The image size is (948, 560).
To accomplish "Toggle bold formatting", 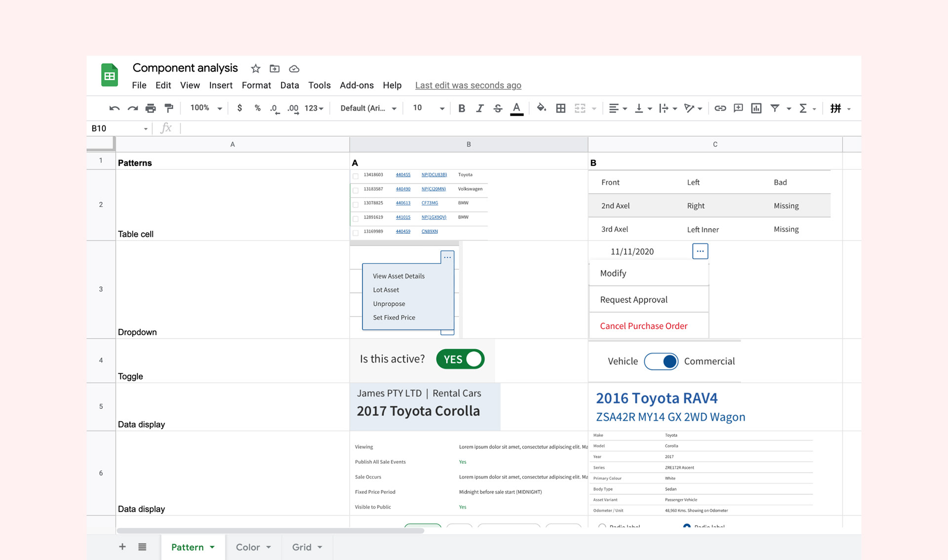I will point(461,108).
